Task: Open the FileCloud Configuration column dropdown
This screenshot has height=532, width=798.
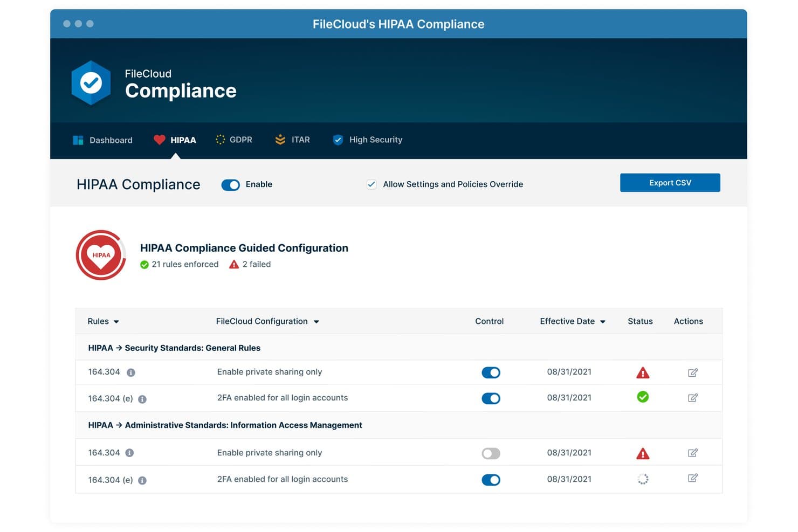Action: pos(317,322)
